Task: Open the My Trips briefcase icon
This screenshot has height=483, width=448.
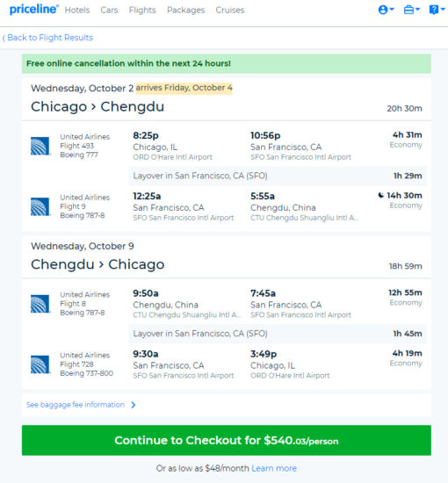Action: pos(408,10)
